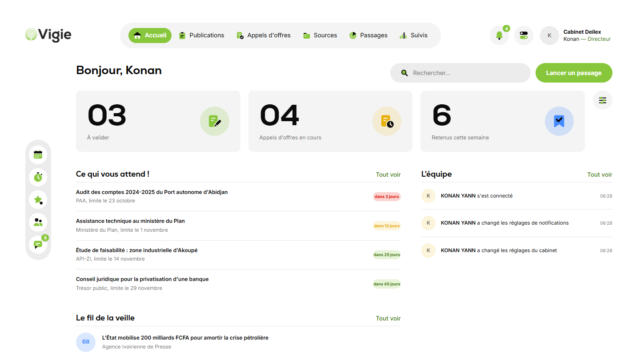This screenshot has width=640, height=364.
Task: Click the 'dans 12 jours' deadline badge
Action: coord(387,226)
